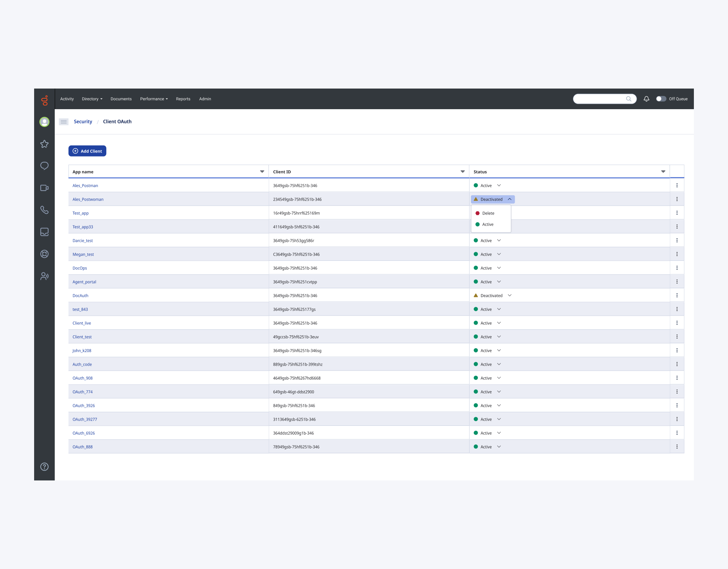Image resolution: width=728 pixels, height=569 pixels.
Task: Open the phone calls sidebar icon
Action: pos(44,210)
